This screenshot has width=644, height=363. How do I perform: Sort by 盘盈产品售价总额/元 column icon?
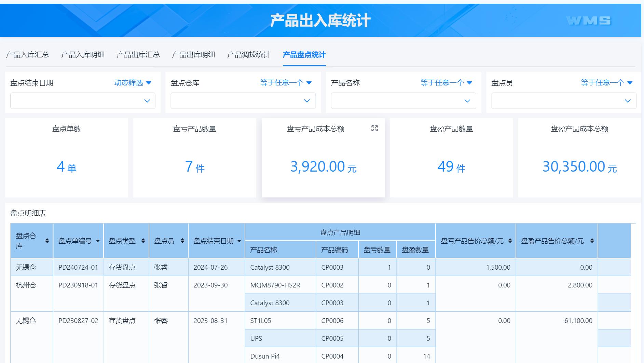point(592,241)
